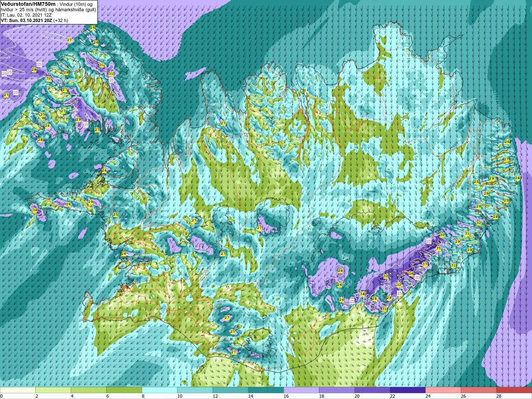Image resolution: width=532 pixels, height=399 pixels.
Task: Select the legend scale tick label 16
Action: click(286, 396)
